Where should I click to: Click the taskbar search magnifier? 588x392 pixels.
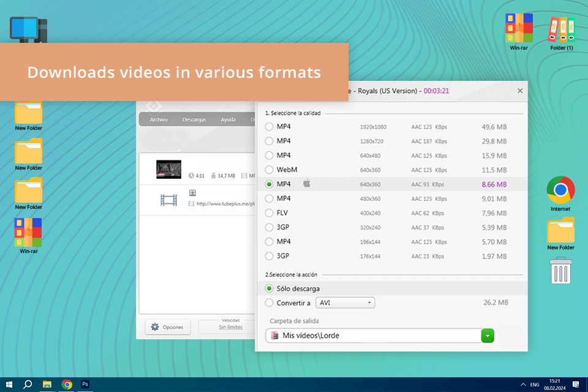(28, 385)
